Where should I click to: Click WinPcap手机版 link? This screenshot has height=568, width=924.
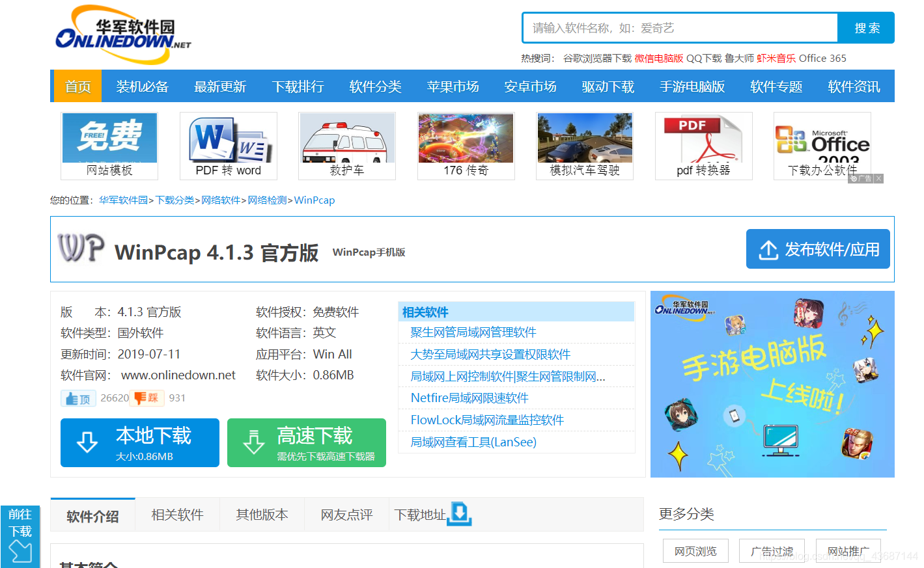coord(369,252)
